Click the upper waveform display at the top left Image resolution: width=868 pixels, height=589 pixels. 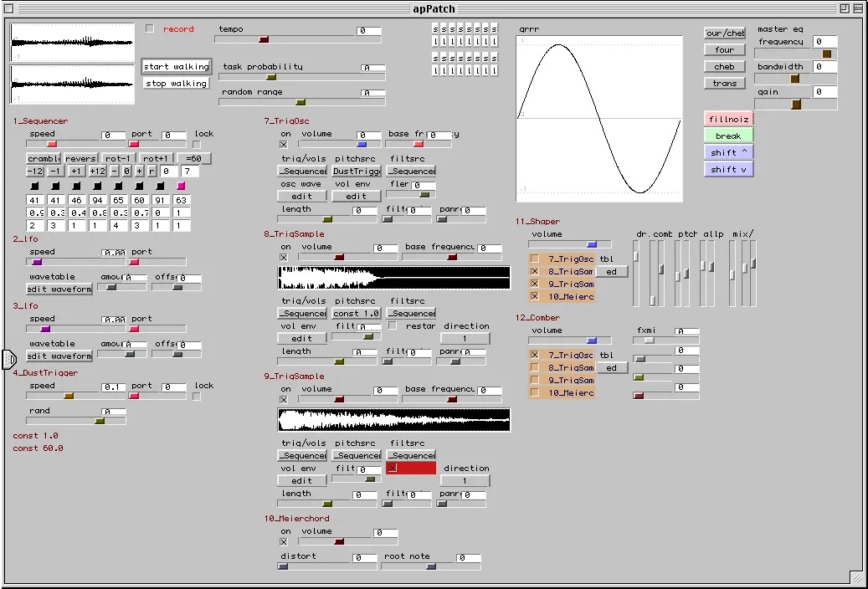72,42
